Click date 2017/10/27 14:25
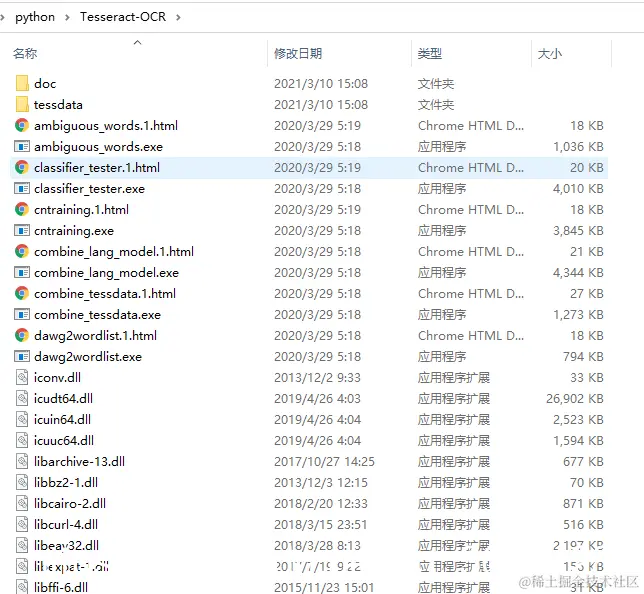The height and width of the screenshot is (594, 644). tap(324, 461)
